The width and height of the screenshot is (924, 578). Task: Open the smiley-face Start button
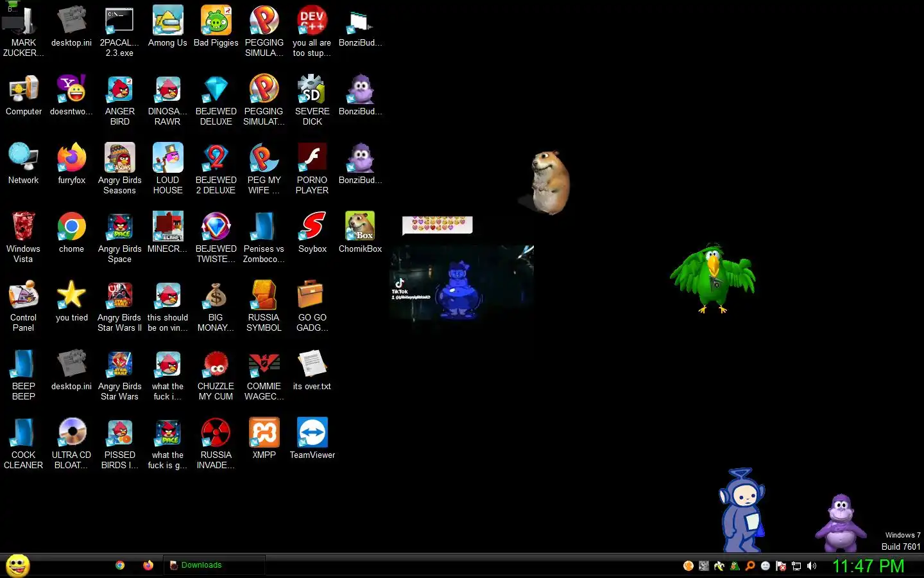click(17, 565)
